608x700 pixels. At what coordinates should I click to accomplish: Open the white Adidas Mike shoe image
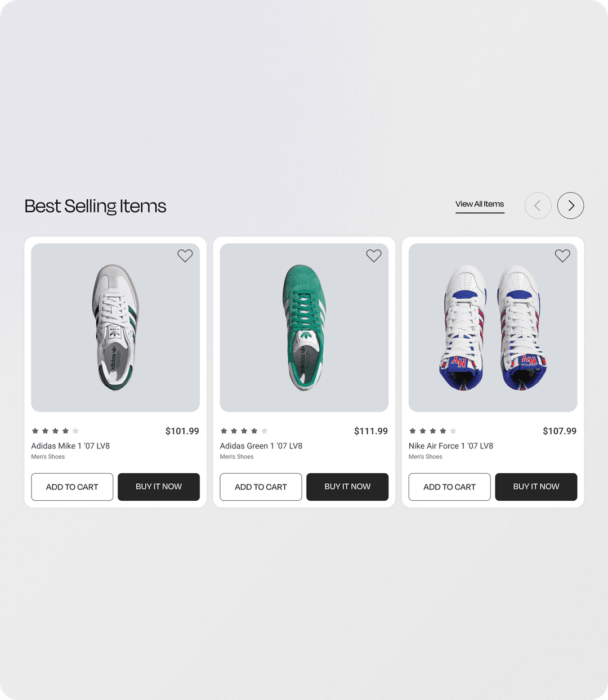click(x=115, y=327)
